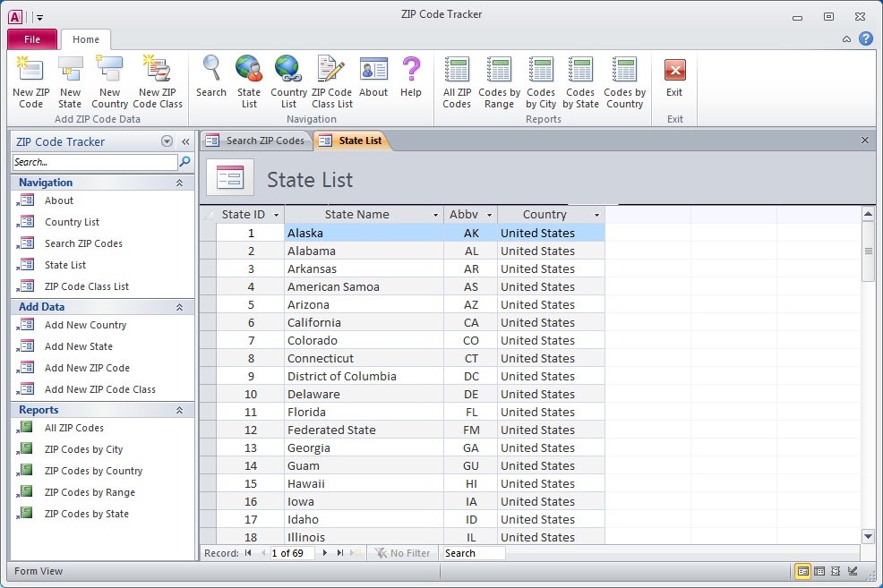Open Search ZIP Codes in navigation pane
883x588 pixels.
tap(83, 243)
